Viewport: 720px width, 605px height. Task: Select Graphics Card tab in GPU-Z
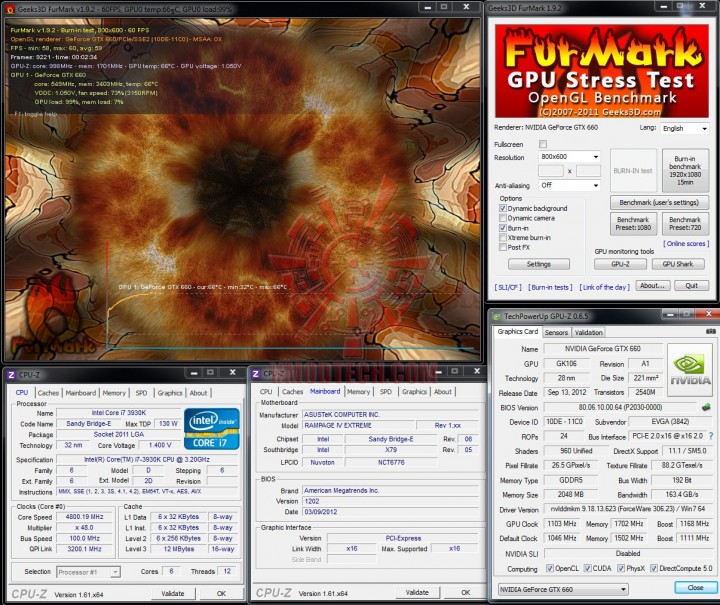click(518, 331)
